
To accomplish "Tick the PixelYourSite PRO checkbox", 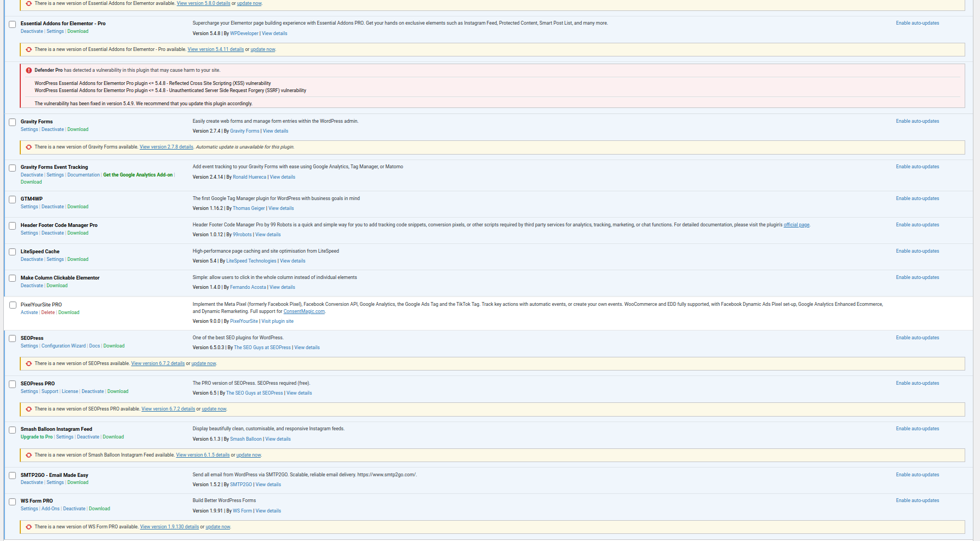I will pos(13,305).
